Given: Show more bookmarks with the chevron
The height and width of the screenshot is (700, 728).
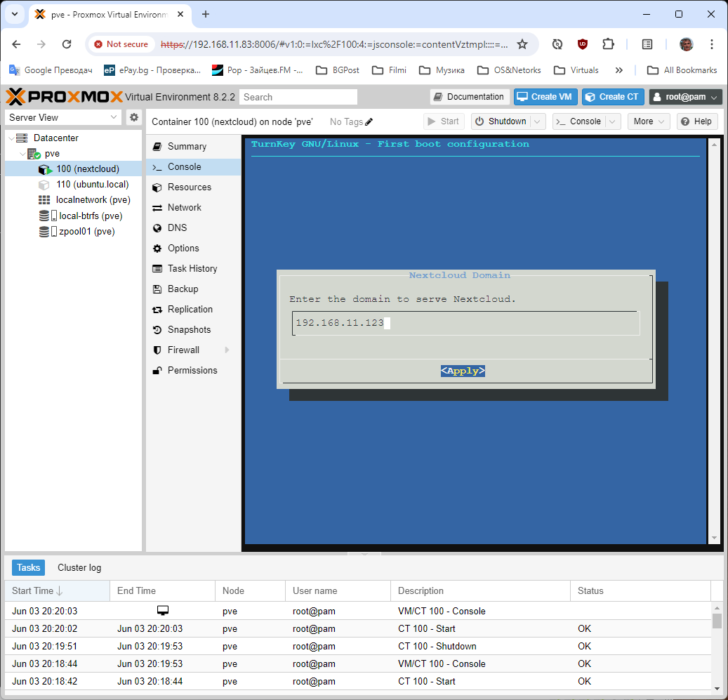Looking at the screenshot, I should [619, 70].
